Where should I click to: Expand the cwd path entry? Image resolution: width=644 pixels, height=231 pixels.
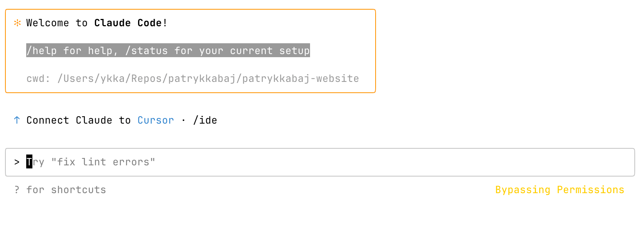point(193,78)
